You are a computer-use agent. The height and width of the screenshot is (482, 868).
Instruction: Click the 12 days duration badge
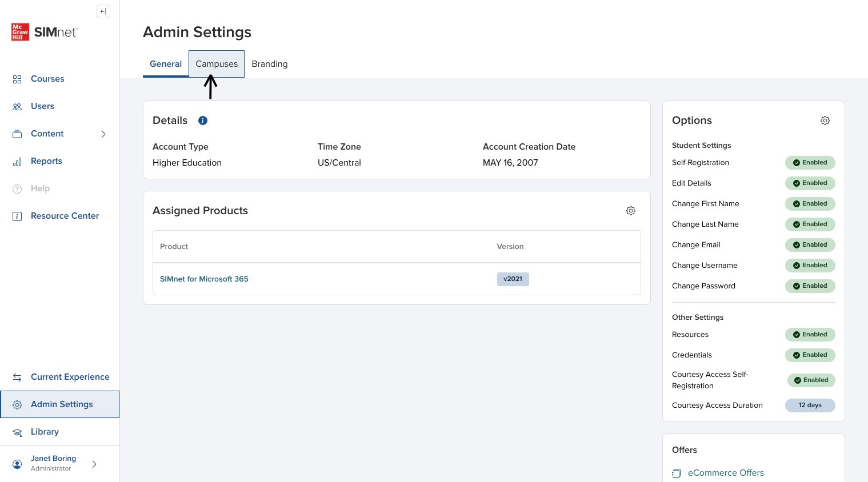pos(810,405)
